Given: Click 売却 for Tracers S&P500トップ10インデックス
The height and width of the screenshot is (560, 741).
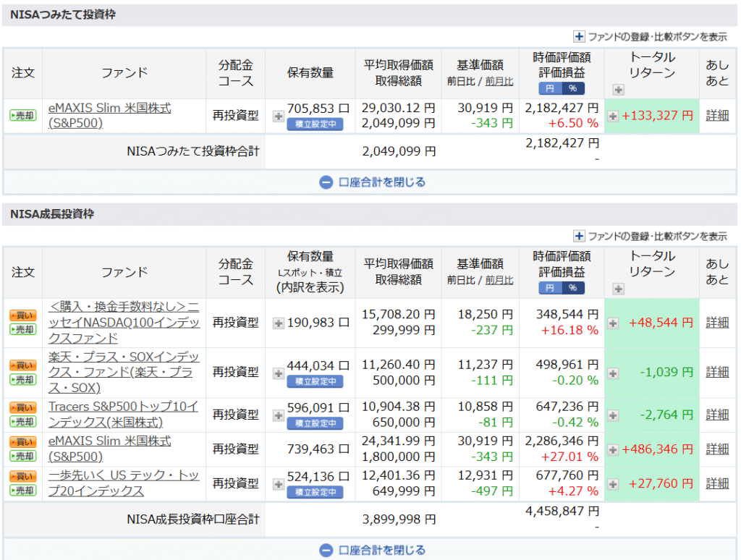Looking at the screenshot, I should point(23,422).
